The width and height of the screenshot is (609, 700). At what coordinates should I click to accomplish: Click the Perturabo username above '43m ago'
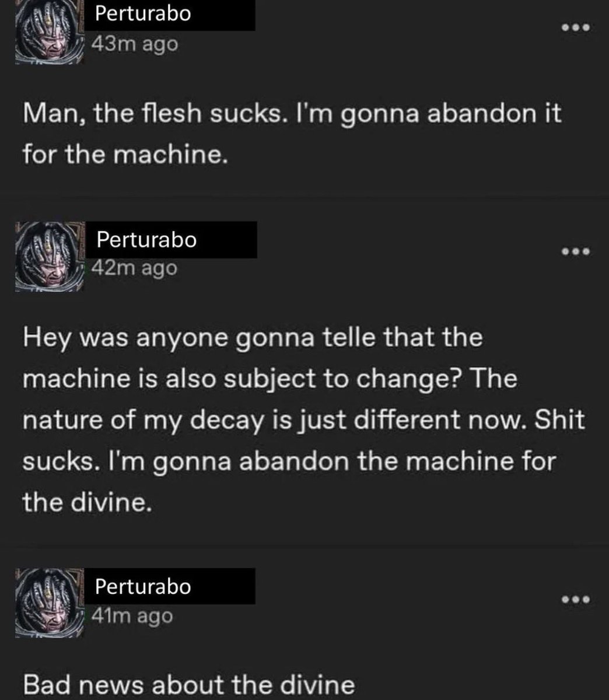coord(143,14)
